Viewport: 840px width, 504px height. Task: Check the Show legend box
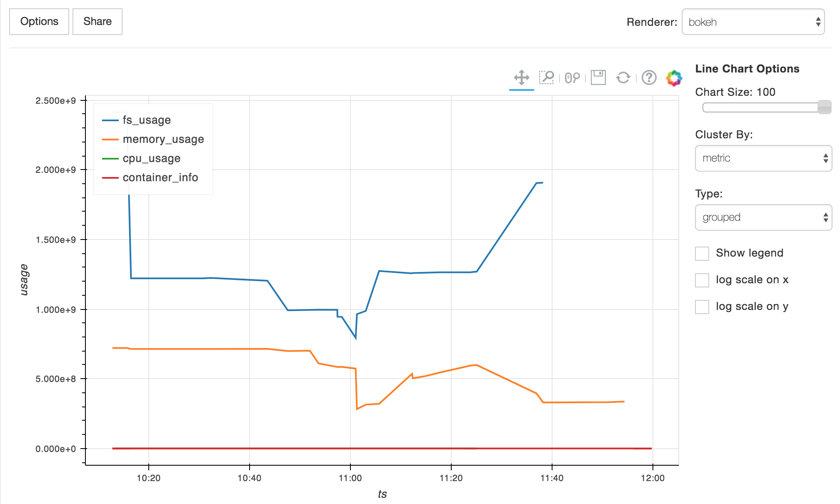click(x=702, y=253)
